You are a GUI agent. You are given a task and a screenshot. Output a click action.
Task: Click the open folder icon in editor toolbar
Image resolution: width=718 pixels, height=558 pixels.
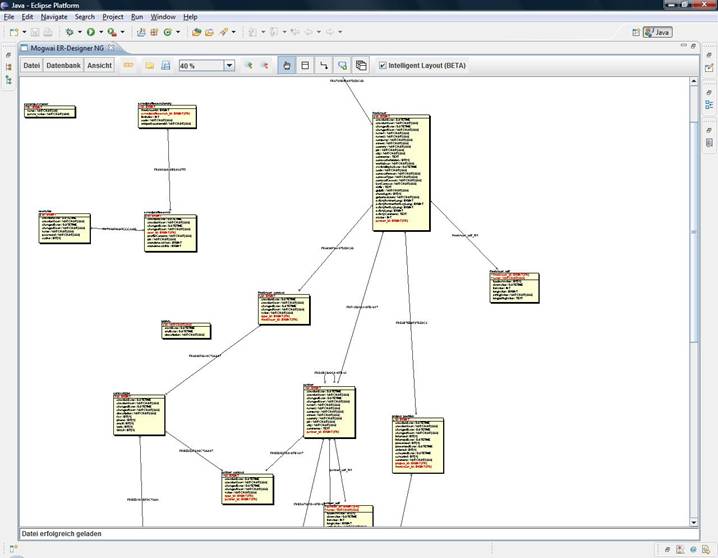pos(148,65)
